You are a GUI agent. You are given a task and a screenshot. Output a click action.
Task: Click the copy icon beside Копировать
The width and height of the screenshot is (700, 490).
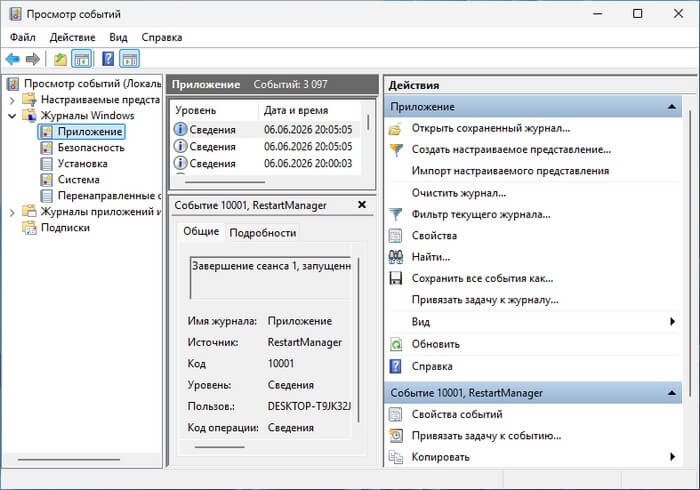point(396,457)
